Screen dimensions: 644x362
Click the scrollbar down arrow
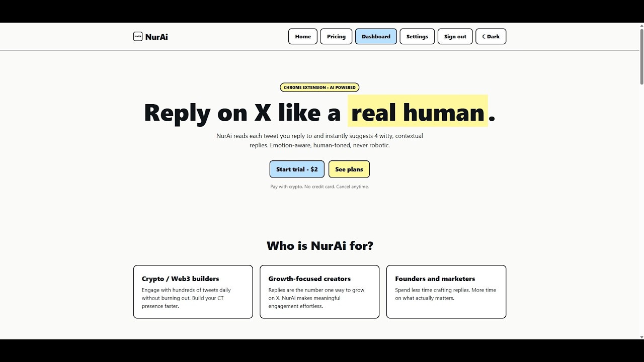(641, 336)
